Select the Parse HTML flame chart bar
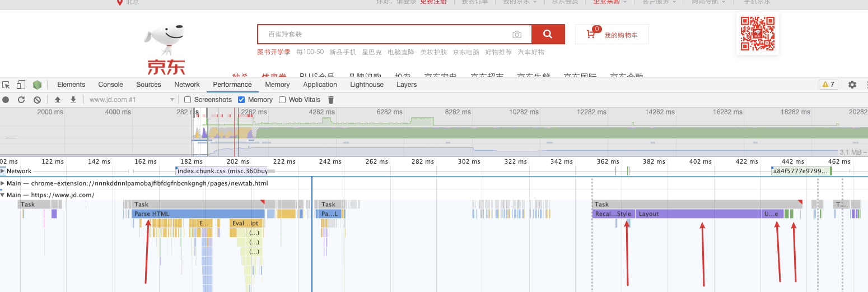The width and height of the screenshot is (868, 292). [x=198, y=214]
